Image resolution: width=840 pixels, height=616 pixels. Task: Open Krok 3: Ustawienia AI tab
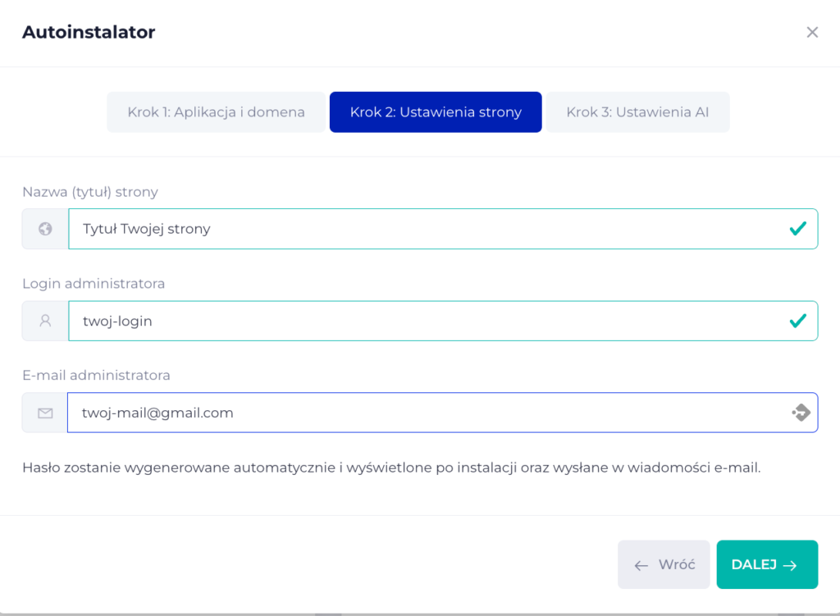[x=637, y=112]
